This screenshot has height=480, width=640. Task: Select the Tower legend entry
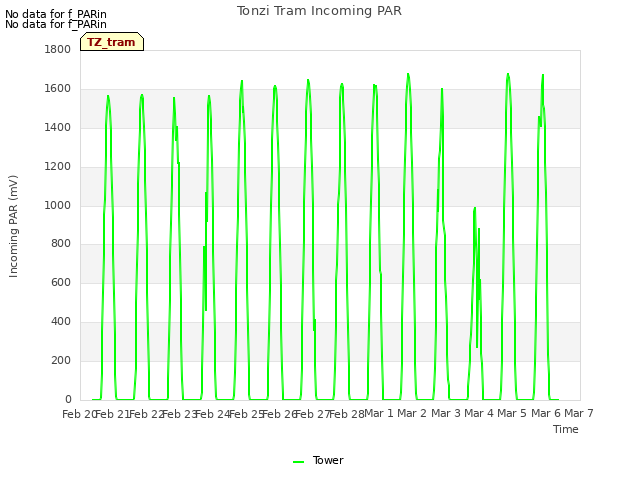(318, 460)
